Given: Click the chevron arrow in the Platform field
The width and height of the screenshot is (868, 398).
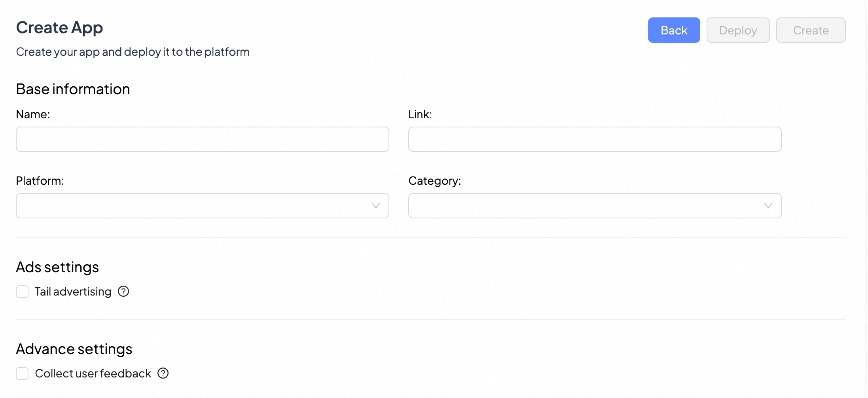Looking at the screenshot, I should [x=375, y=206].
